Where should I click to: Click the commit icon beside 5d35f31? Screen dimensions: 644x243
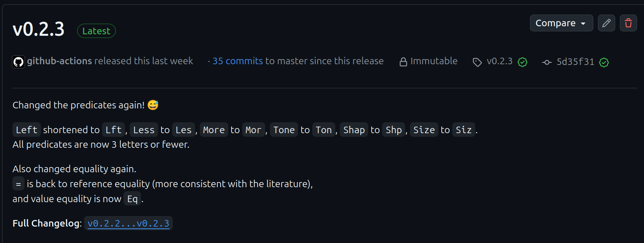(x=546, y=62)
